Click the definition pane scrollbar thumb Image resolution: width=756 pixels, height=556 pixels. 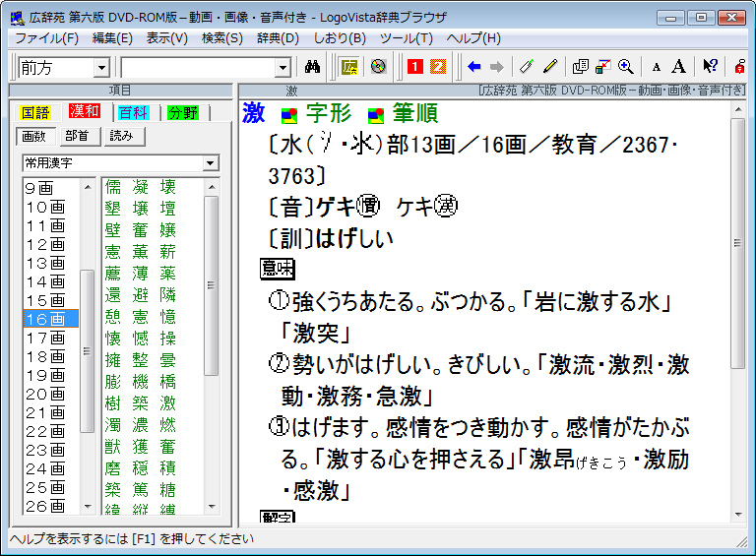point(737,243)
